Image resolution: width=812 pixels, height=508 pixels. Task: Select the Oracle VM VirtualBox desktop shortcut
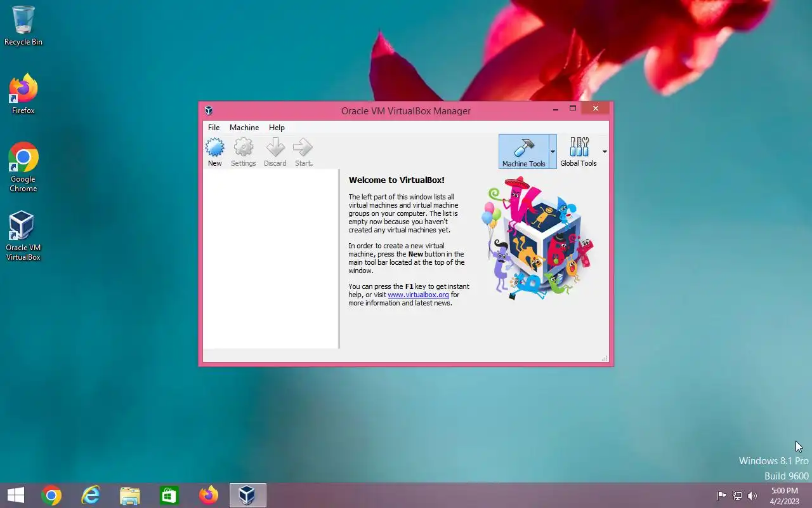[23, 236]
